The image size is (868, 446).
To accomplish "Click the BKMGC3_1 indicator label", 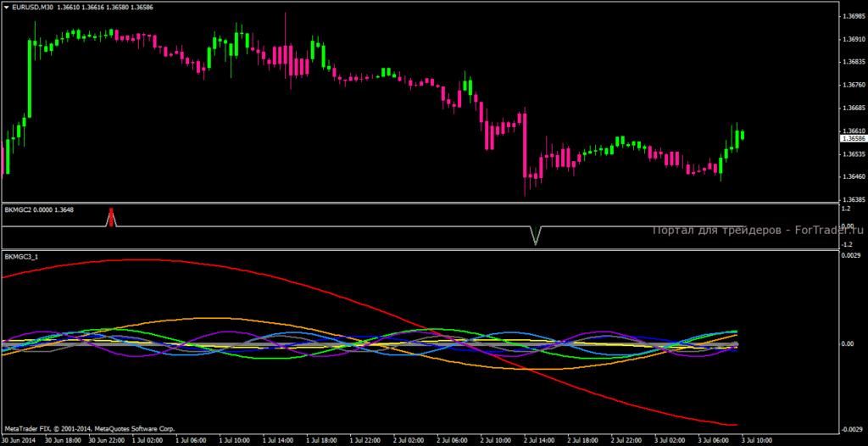I will (x=21, y=255).
